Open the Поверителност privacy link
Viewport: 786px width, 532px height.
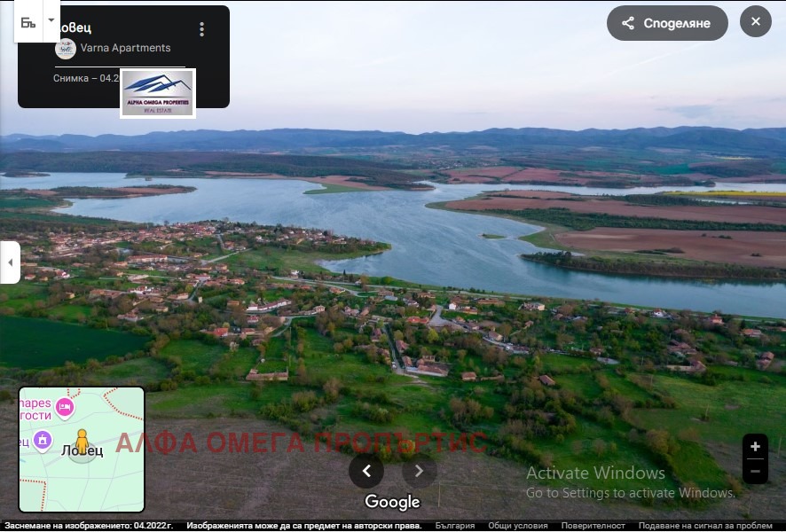pyautogui.click(x=586, y=526)
